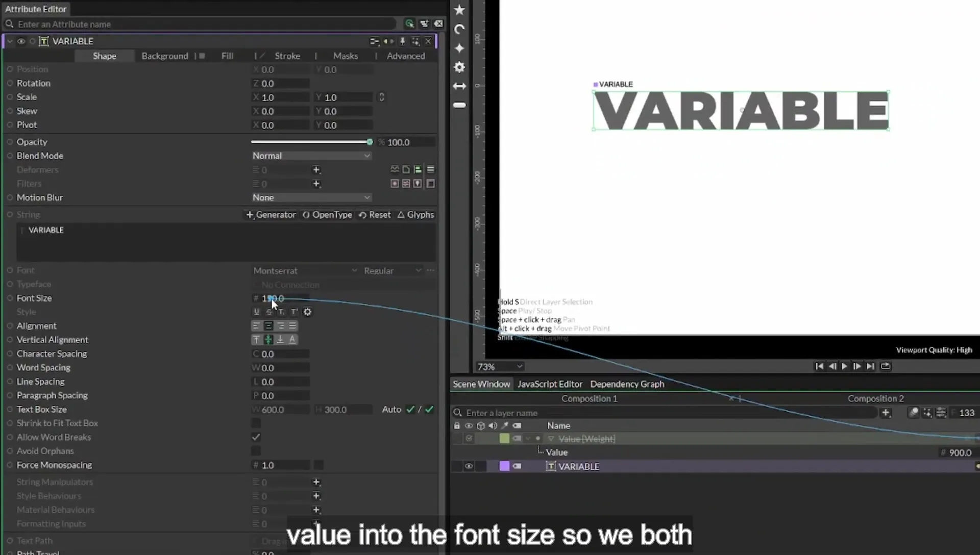Screen dimensions: 980x555
Task: Add a String Manipulator with plus icon
Action: click(316, 482)
